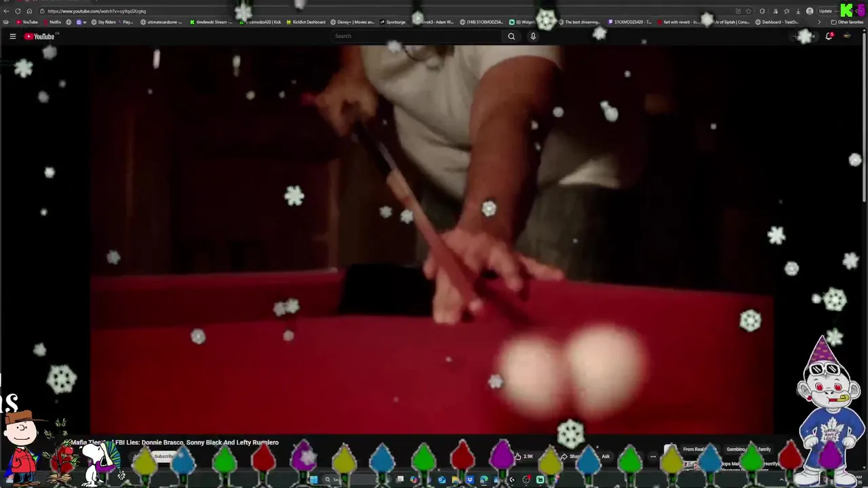
Task: Open Windows Start button in taskbar
Action: coord(314,480)
